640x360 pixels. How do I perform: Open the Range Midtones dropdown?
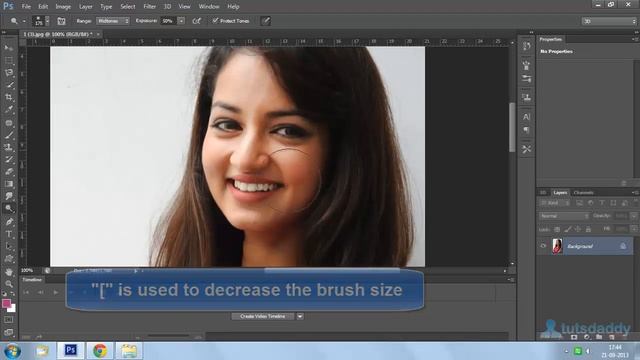113,21
